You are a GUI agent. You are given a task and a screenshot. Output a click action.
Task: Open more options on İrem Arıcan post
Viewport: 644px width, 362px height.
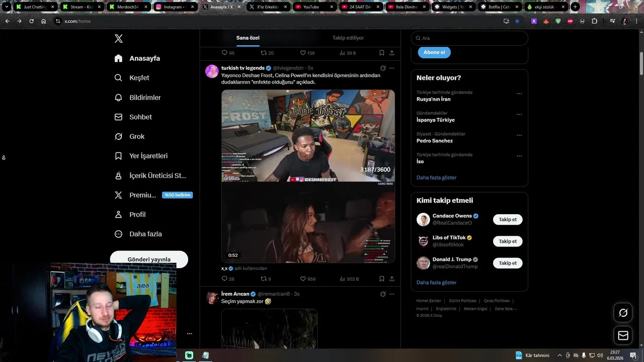pyautogui.click(x=392, y=294)
